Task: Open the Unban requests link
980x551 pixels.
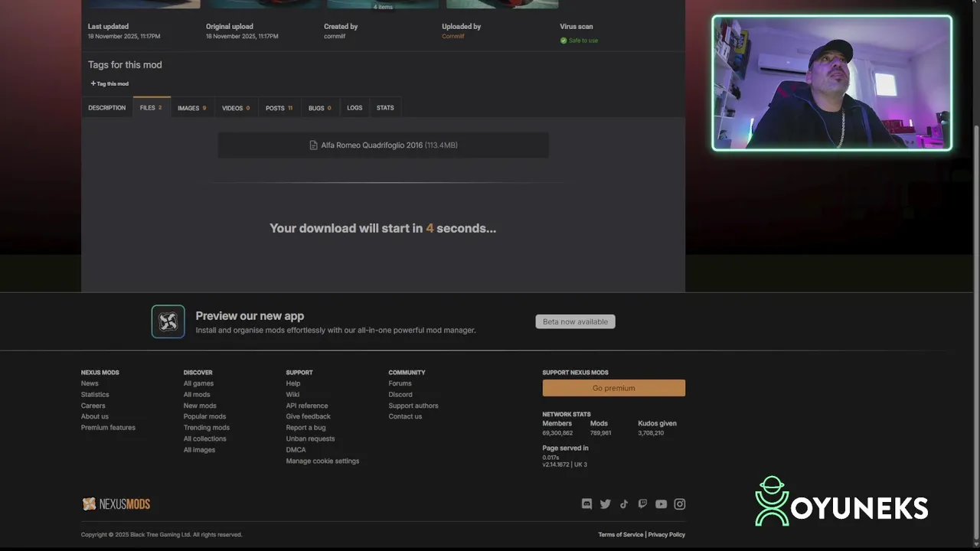Action: click(310, 439)
